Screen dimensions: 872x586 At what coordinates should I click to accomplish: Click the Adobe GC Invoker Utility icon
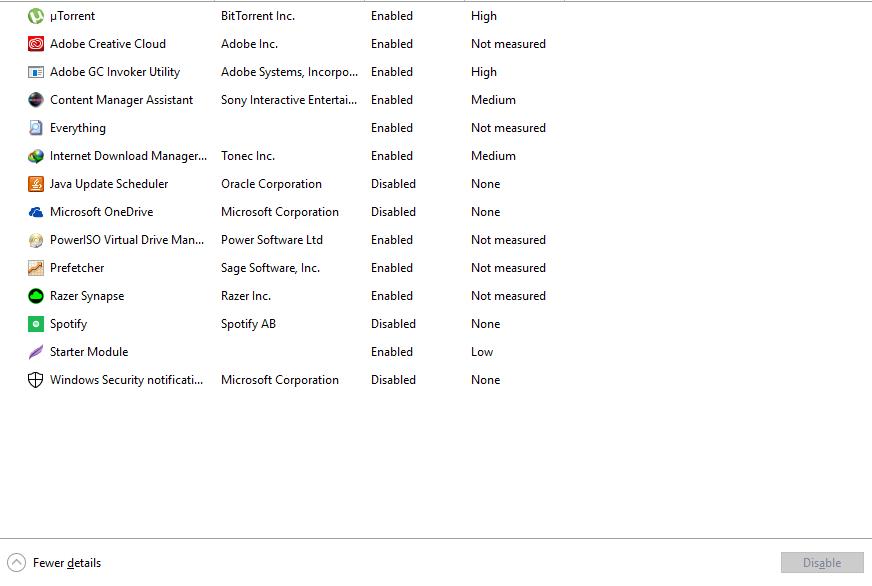(36, 72)
